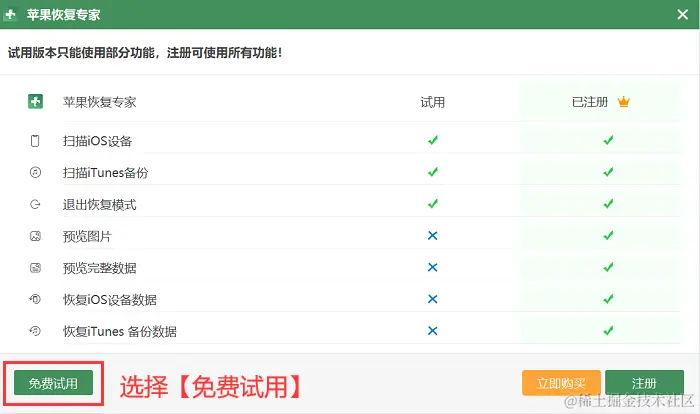Close the 苹果恢复专家 dialog

click(682, 15)
